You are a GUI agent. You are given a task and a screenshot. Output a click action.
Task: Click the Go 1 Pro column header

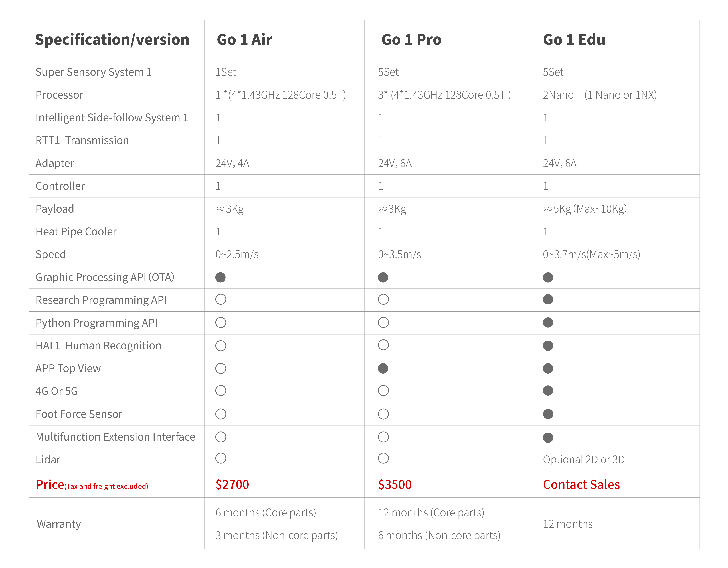coord(411,40)
